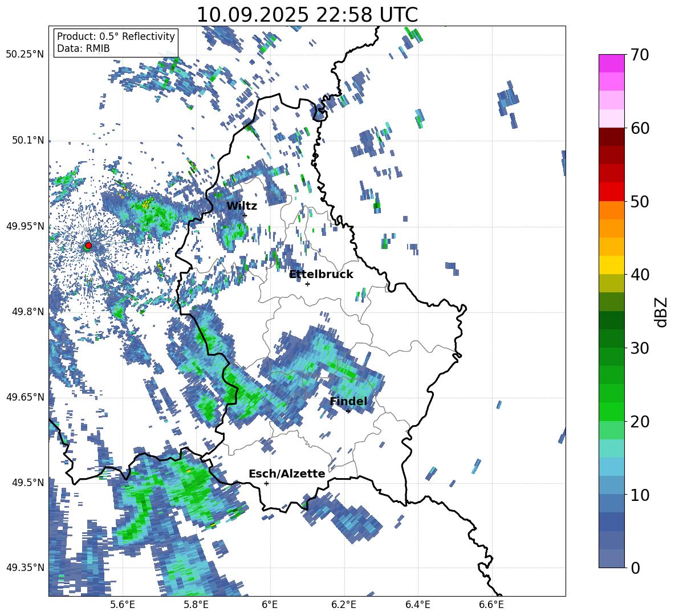The height and width of the screenshot is (616, 675).
Task: Click the 30 colorbar tick label
Action: (x=640, y=348)
